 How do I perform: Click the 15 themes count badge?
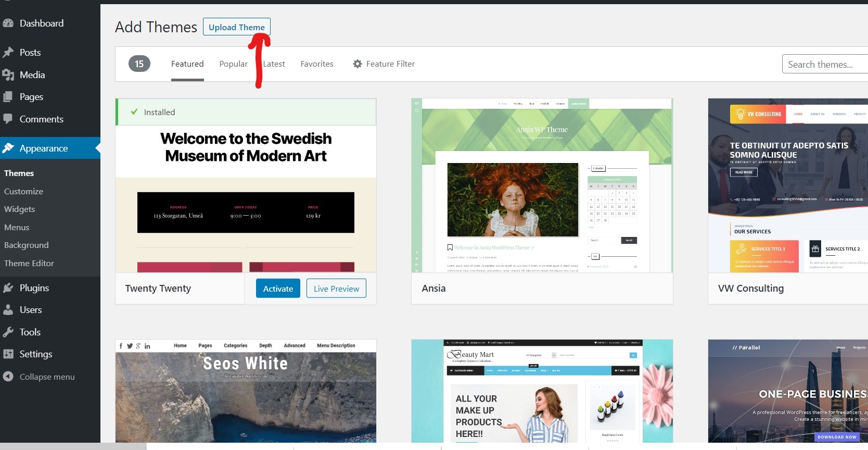(139, 64)
